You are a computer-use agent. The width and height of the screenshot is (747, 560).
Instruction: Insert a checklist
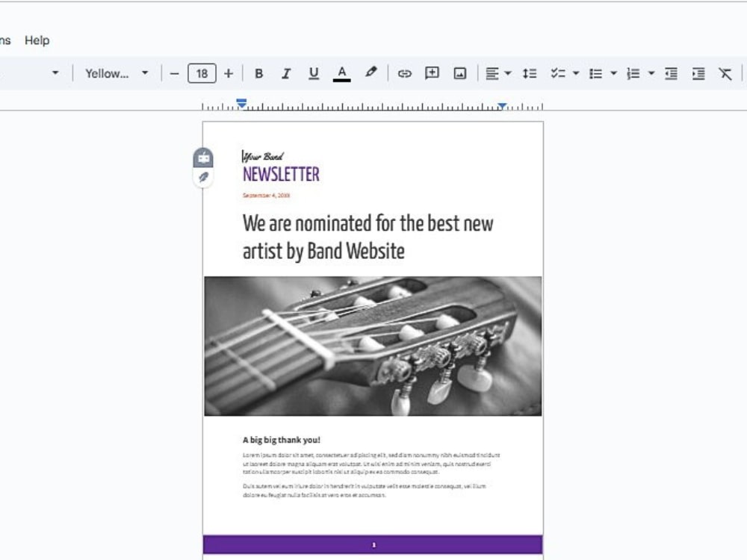[x=557, y=74]
